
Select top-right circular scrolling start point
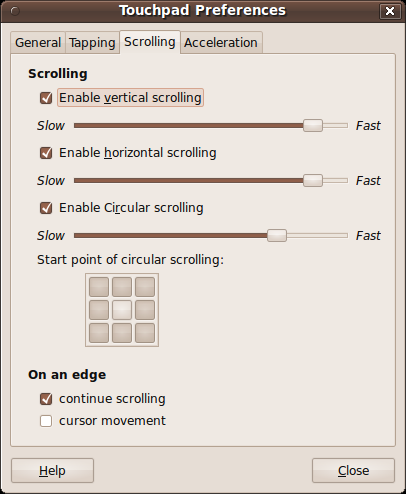coord(145,287)
